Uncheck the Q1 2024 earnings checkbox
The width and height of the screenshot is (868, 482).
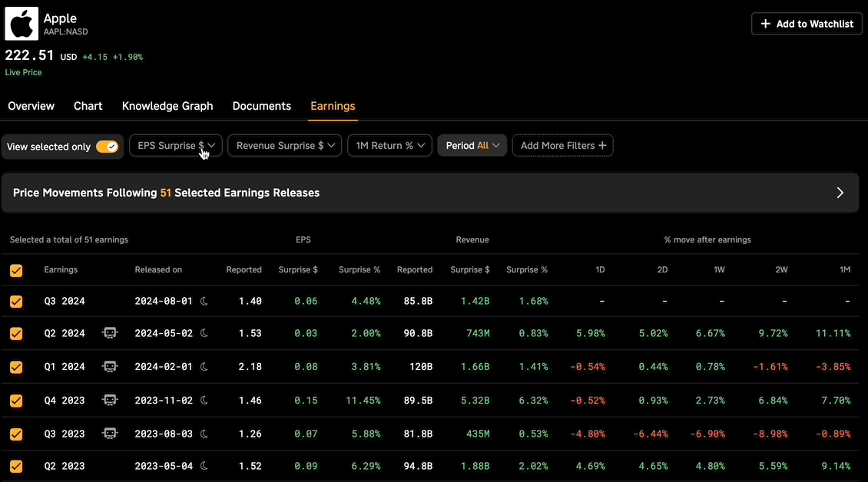(x=16, y=367)
